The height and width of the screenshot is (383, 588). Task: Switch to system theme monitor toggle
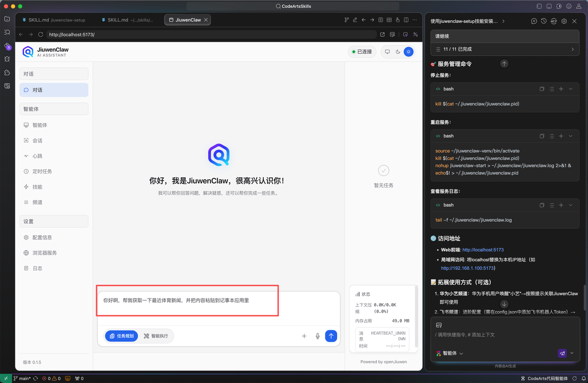pos(387,52)
